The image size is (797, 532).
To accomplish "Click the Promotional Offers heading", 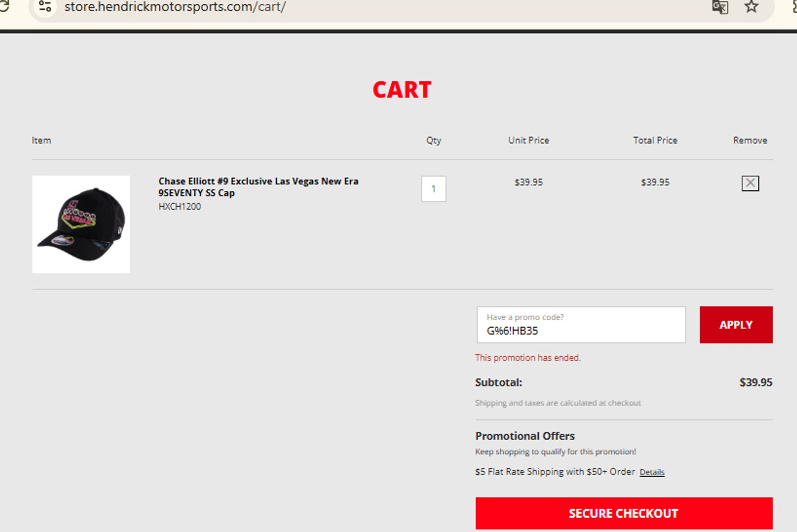I will [x=525, y=436].
